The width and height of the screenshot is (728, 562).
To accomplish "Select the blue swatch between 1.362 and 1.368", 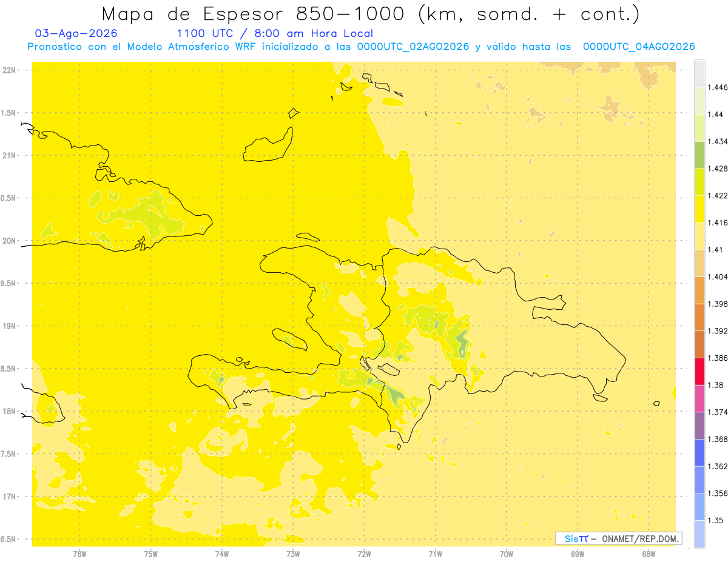I will point(699,452).
